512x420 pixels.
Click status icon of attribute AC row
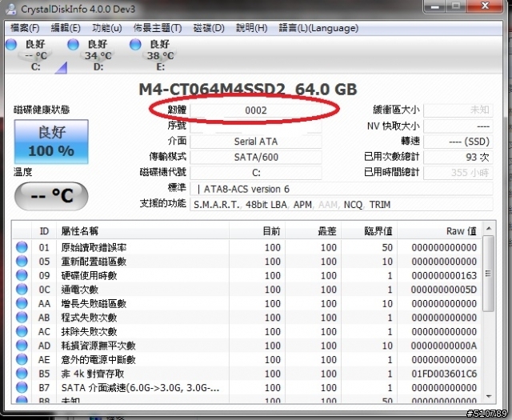pos(22,331)
